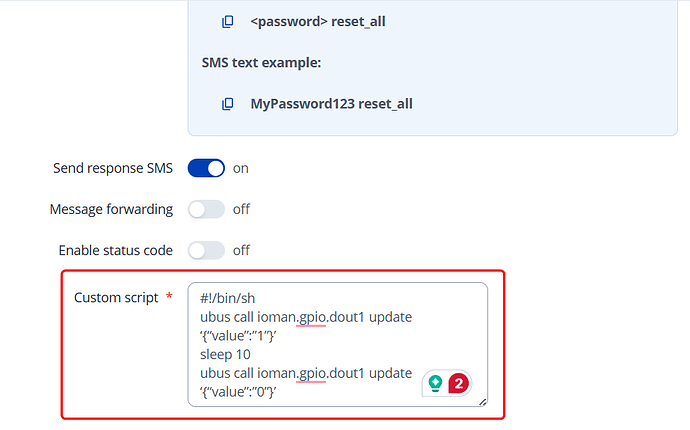Copy the "MyPassword123 reset_all" example text
This screenshot has width=690, height=430.
pyautogui.click(x=228, y=103)
